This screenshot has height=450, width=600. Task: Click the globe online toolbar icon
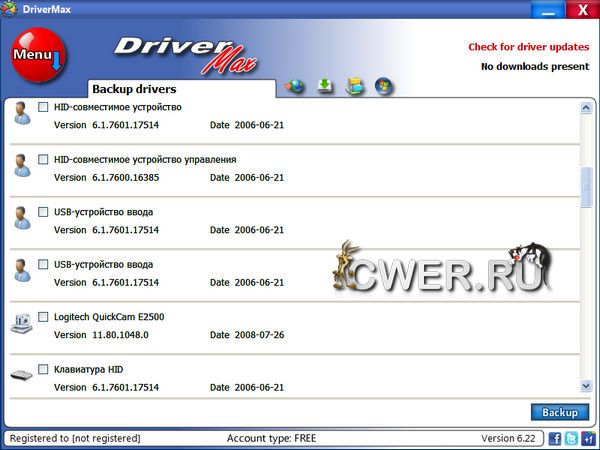(295, 86)
